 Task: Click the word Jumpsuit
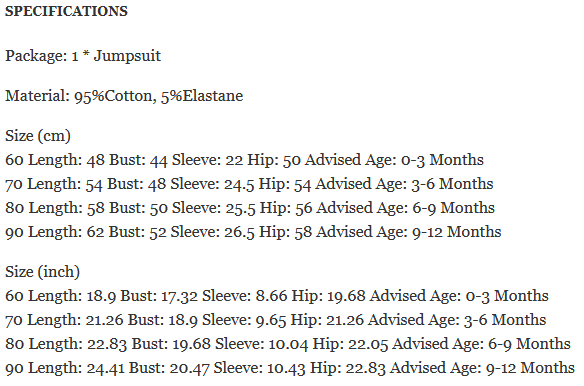[x=127, y=56]
